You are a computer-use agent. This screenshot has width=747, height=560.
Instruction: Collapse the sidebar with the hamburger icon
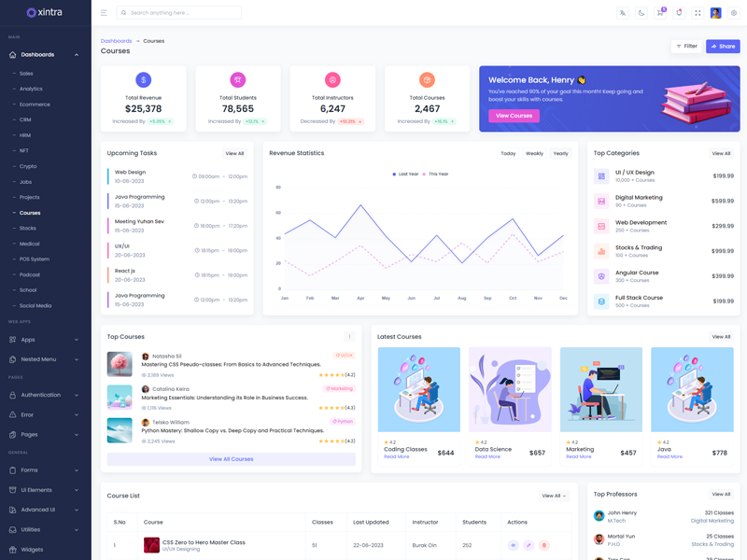(x=104, y=13)
